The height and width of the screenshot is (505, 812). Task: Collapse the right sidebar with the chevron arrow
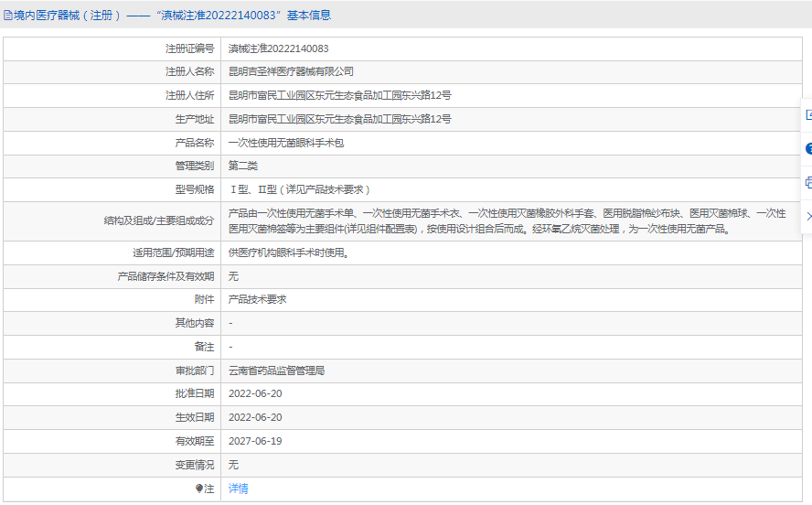(x=808, y=216)
